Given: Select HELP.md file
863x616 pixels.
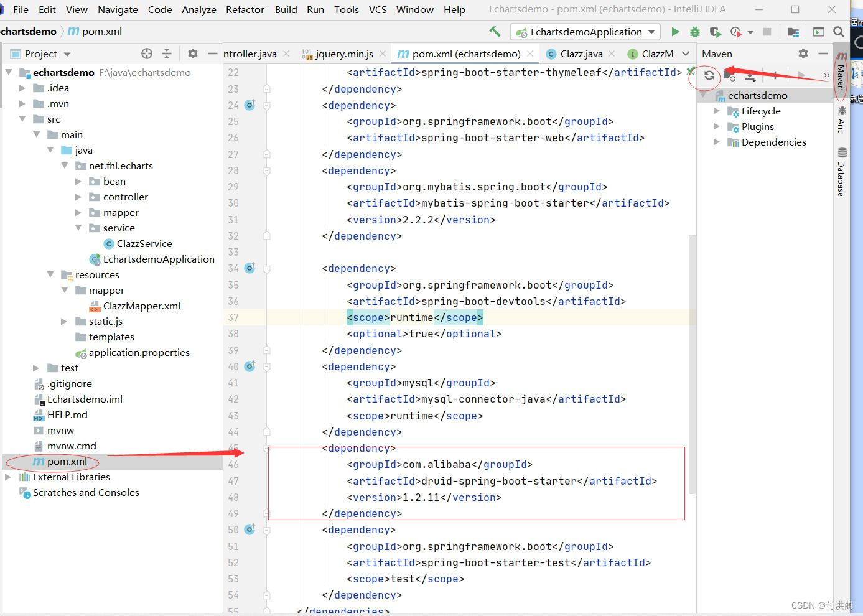Looking at the screenshot, I should (60, 414).
